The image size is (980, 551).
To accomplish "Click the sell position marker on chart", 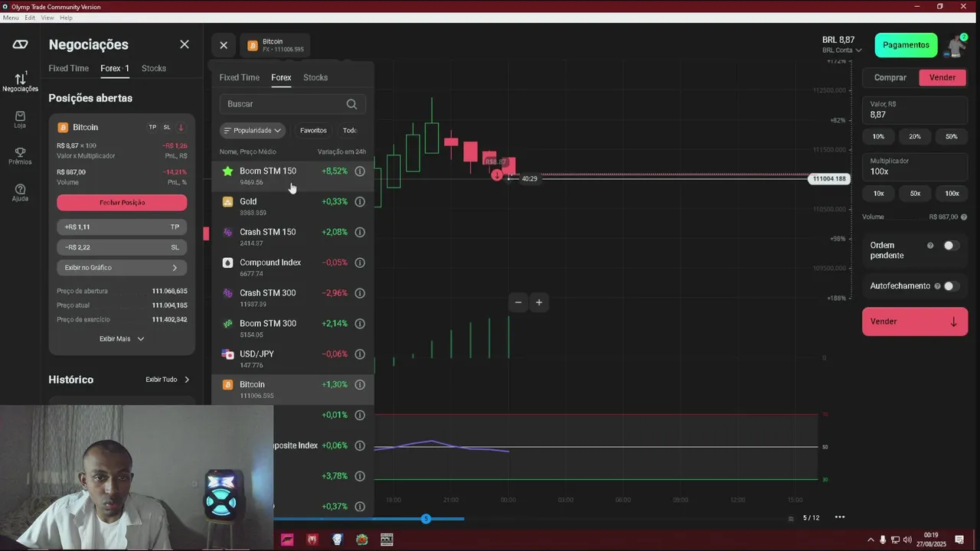I will pyautogui.click(x=497, y=175).
